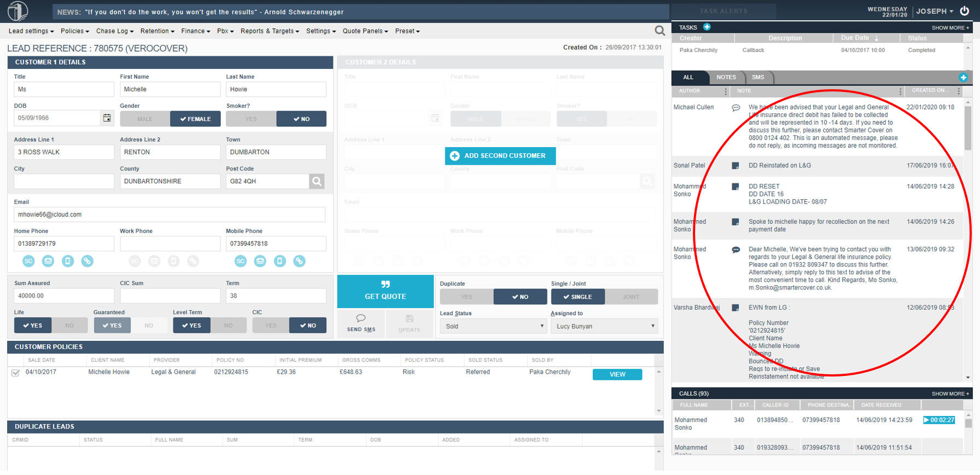Click the search magnifier icon in menu bar
The height and width of the screenshot is (475, 980).
tap(660, 31)
